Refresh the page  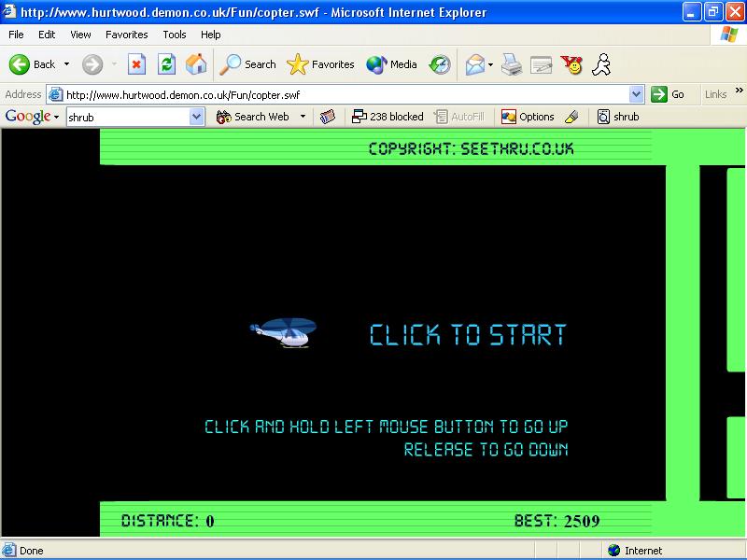(167, 64)
